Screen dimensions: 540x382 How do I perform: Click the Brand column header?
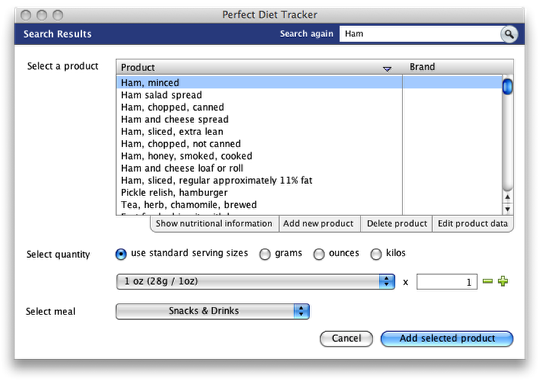458,67
